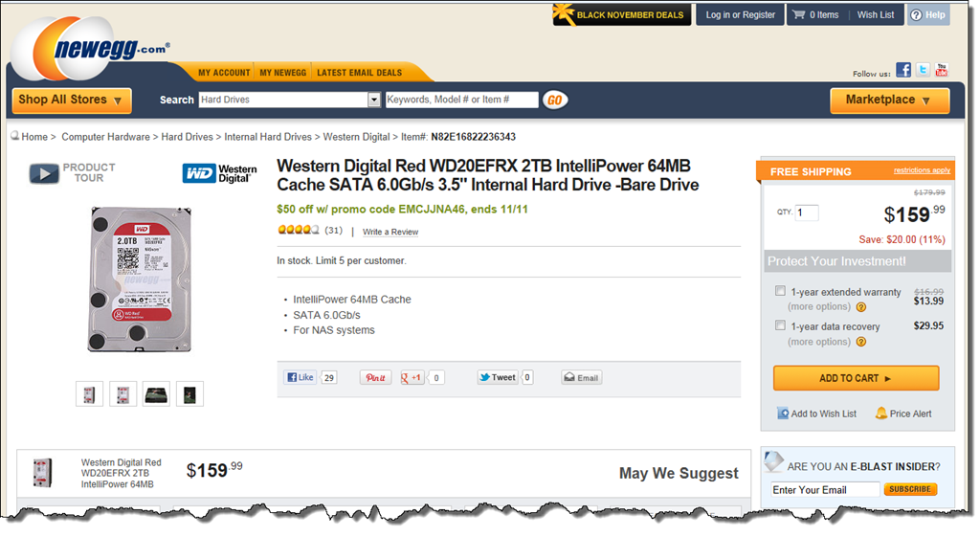The width and height of the screenshot is (980, 537).
Task: Open the Facebook follow icon
Action: click(x=903, y=69)
